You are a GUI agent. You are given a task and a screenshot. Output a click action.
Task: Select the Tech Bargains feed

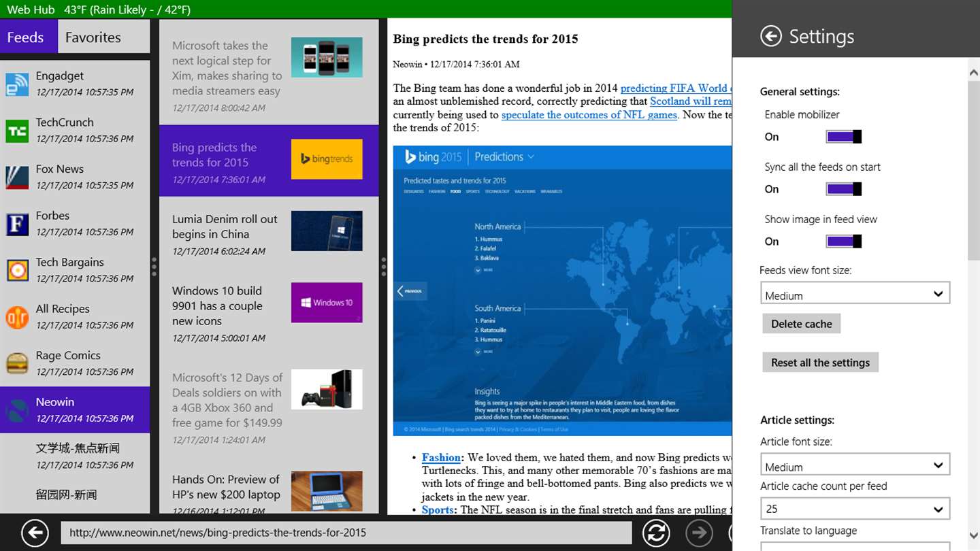75,270
